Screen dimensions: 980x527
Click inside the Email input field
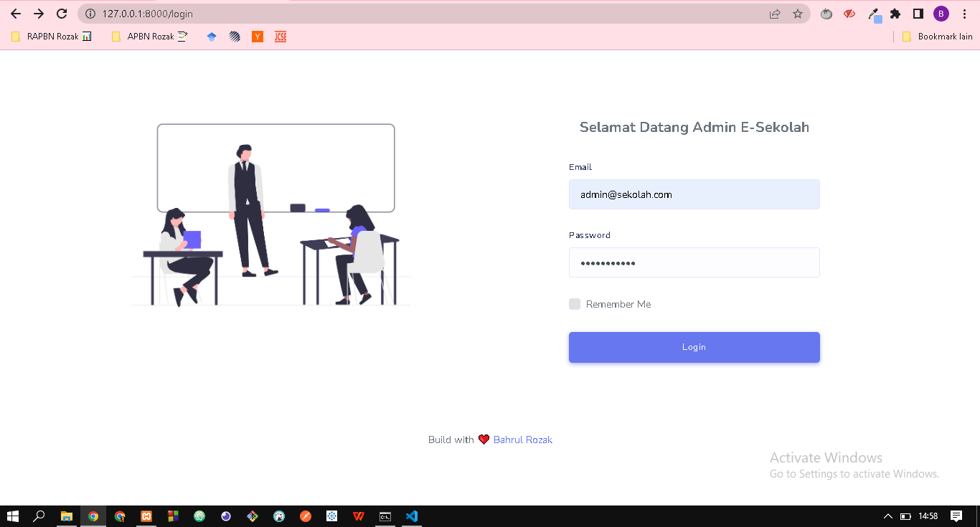click(x=693, y=194)
